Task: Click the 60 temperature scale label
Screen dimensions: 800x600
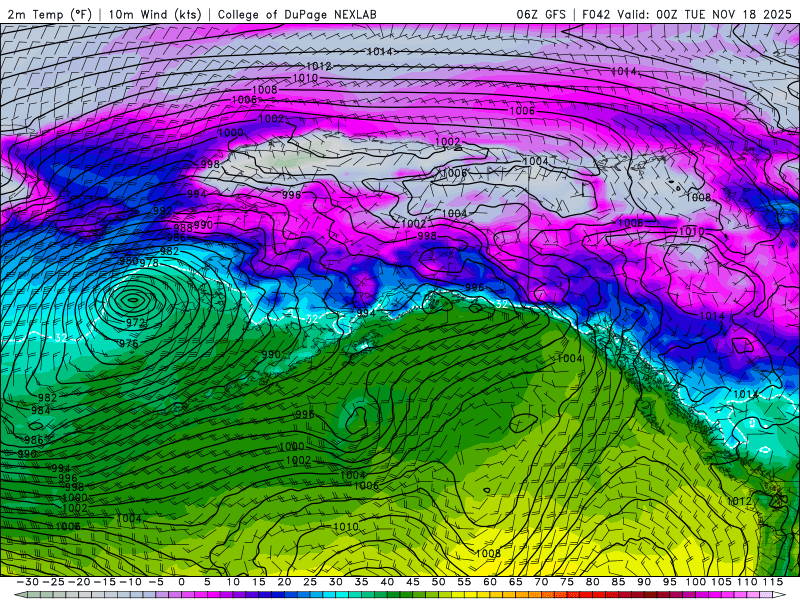Action: pyautogui.click(x=489, y=582)
